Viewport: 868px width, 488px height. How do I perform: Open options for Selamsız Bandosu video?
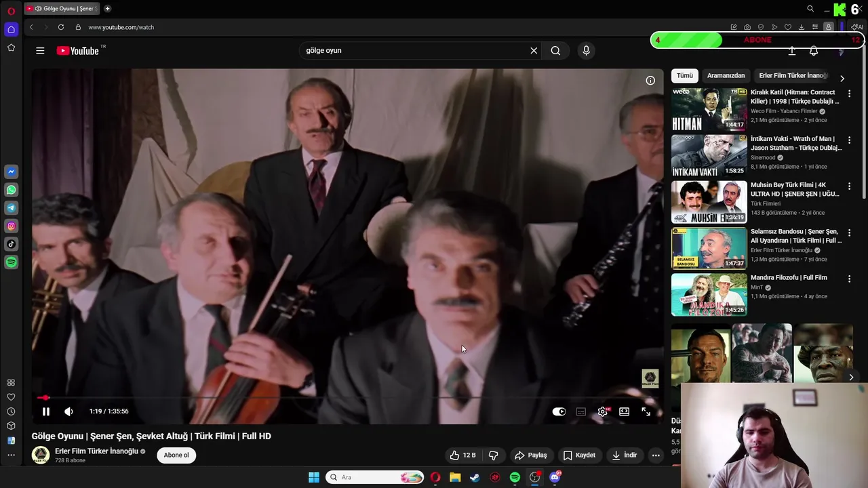point(849,232)
